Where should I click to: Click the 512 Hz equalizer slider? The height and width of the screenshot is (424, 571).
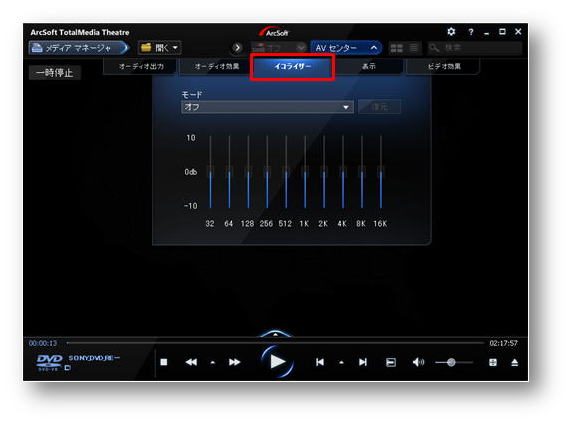(286, 172)
